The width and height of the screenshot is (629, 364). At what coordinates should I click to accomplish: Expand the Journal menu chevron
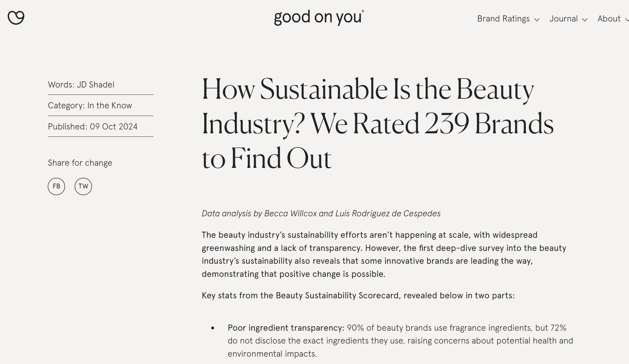point(585,20)
